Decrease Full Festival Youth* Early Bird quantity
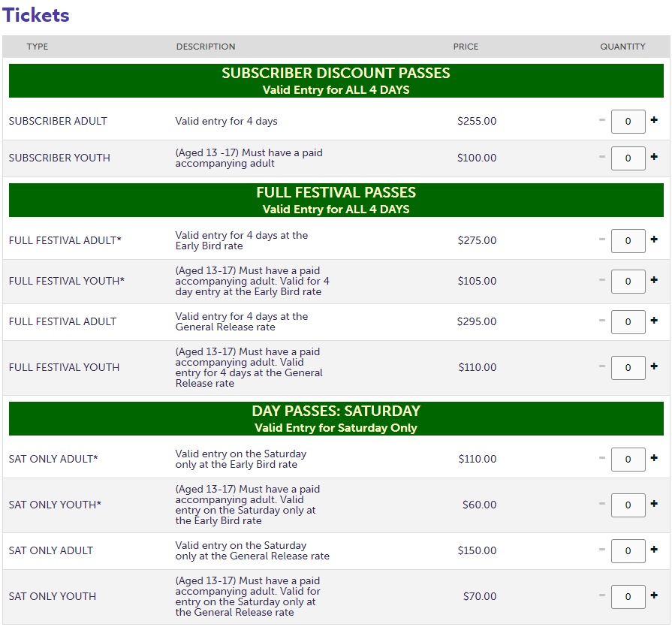672x627 pixels. click(602, 280)
